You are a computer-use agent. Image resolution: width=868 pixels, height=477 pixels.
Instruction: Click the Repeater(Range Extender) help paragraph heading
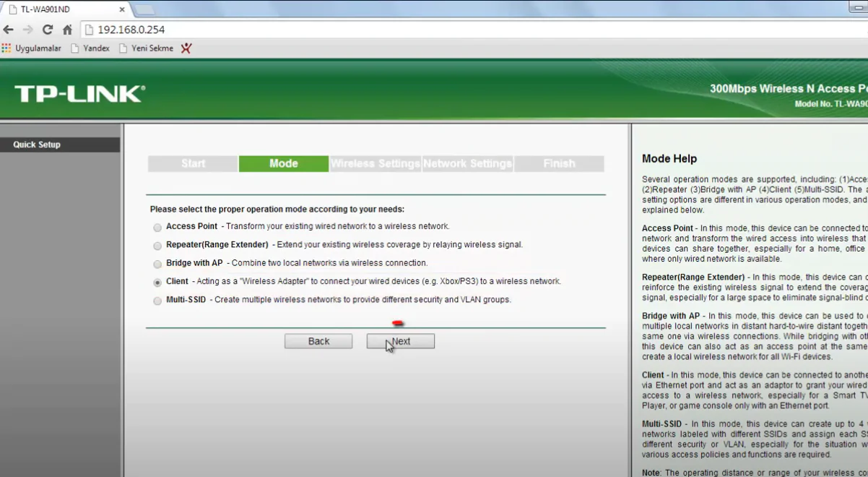(x=693, y=277)
